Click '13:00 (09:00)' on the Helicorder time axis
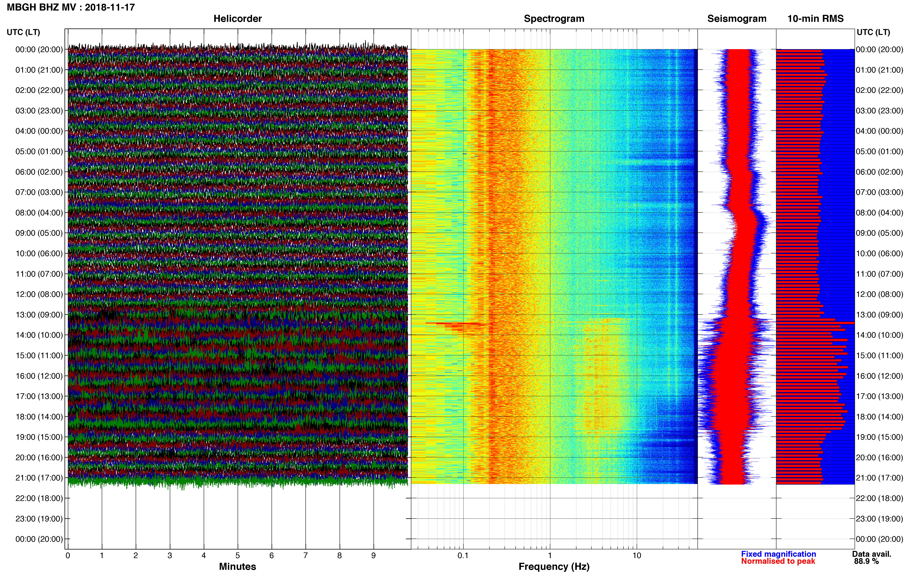Image resolution: width=924 pixels, height=578 pixels. tap(39, 315)
